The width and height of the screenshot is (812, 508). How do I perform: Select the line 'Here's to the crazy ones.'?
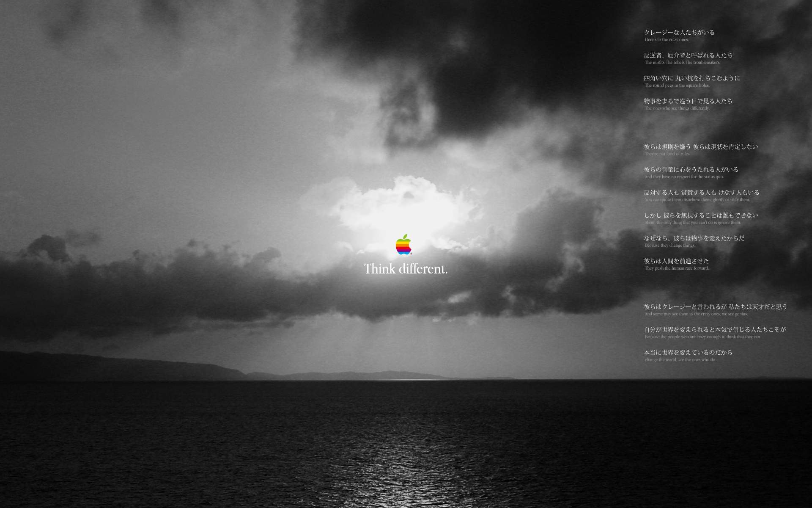pyautogui.click(x=667, y=40)
